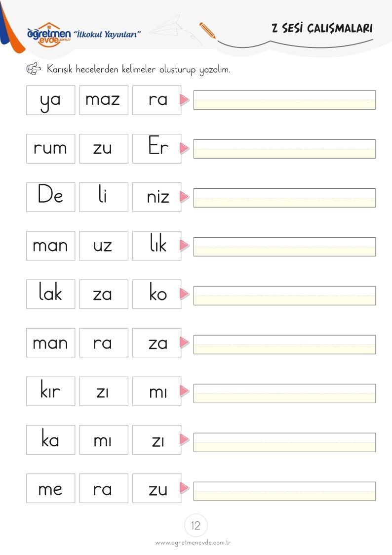392x555 pixels.
Task: Click the orange pencil icon in header
Action: [x=207, y=31]
